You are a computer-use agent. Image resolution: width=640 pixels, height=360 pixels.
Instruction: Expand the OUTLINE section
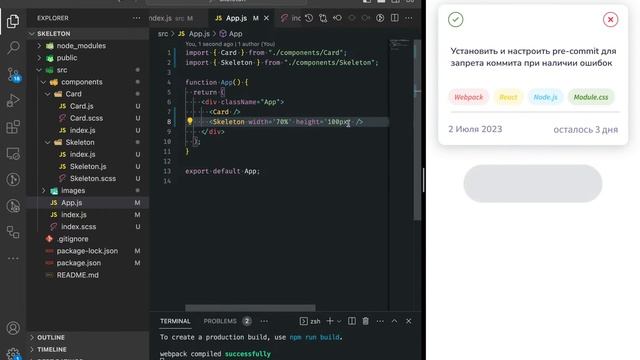click(x=51, y=338)
